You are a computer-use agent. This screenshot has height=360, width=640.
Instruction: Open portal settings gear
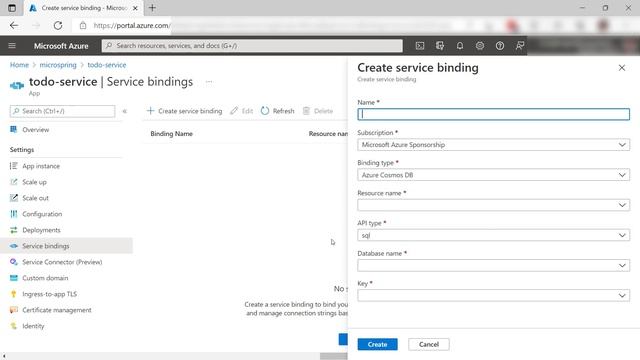pyautogui.click(x=480, y=46)
